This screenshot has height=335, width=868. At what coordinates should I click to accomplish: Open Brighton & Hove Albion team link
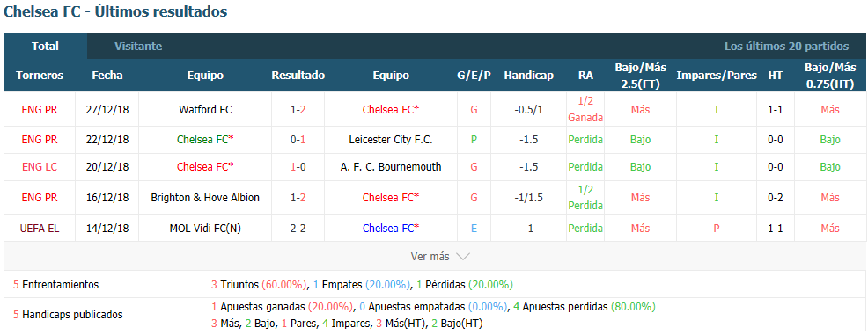[x=205, y=197]
